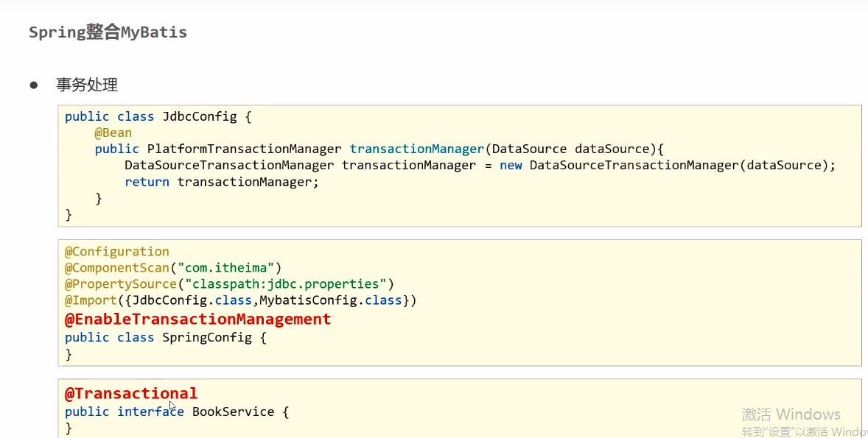Click PlatformTransactionManager return type
Image resolution: width=868 pixels, height=438 pixels.
click(244, 149)
